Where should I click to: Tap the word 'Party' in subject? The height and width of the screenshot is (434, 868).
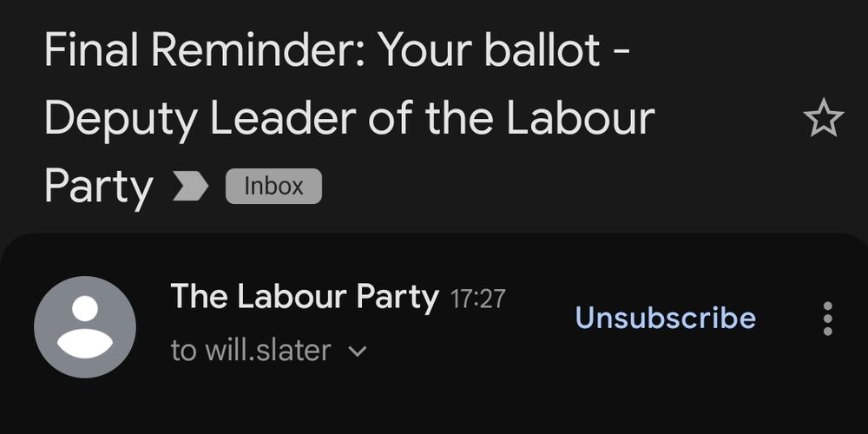coord(98,186)
